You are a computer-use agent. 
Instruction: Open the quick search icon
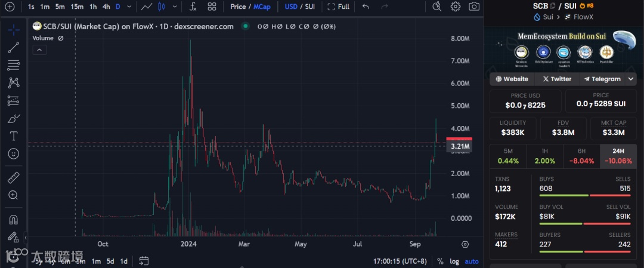pos(437,7)
